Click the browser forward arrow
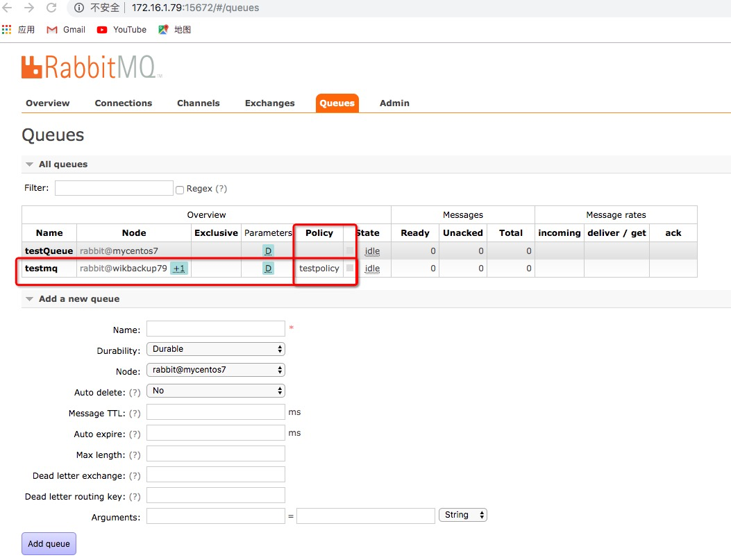The width and height of the screenshot is (731, 560). (29, 8)
